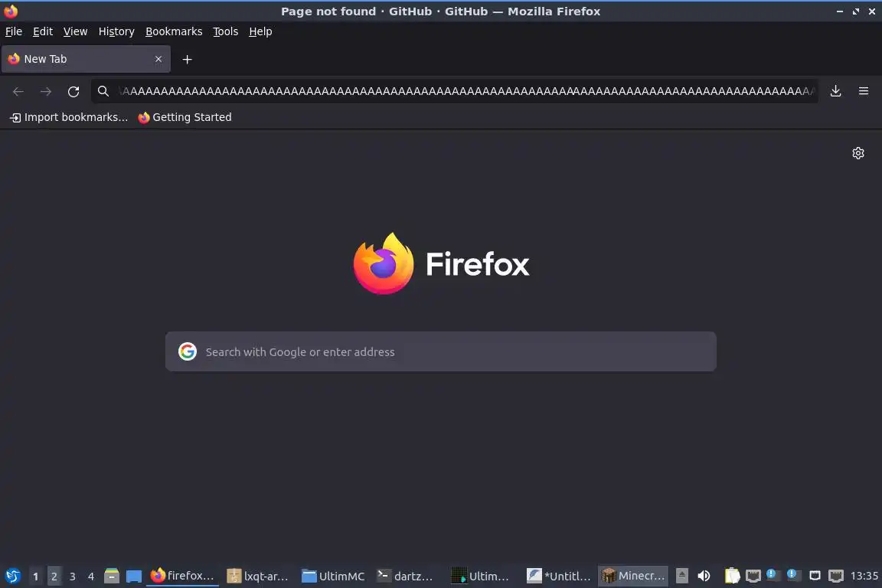Open file manager quick-launch icon in taskbar
This screenshot has height=588, width=882.
tap(112, 577)
